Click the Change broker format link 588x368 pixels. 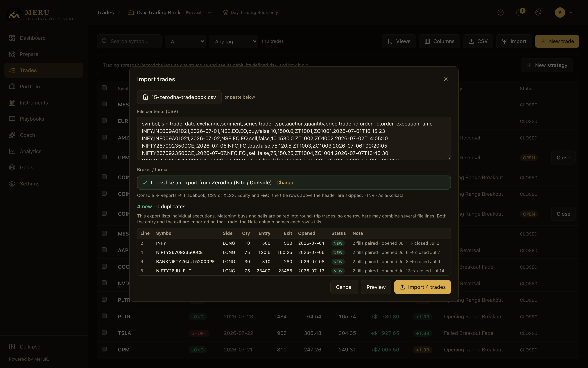285,183
